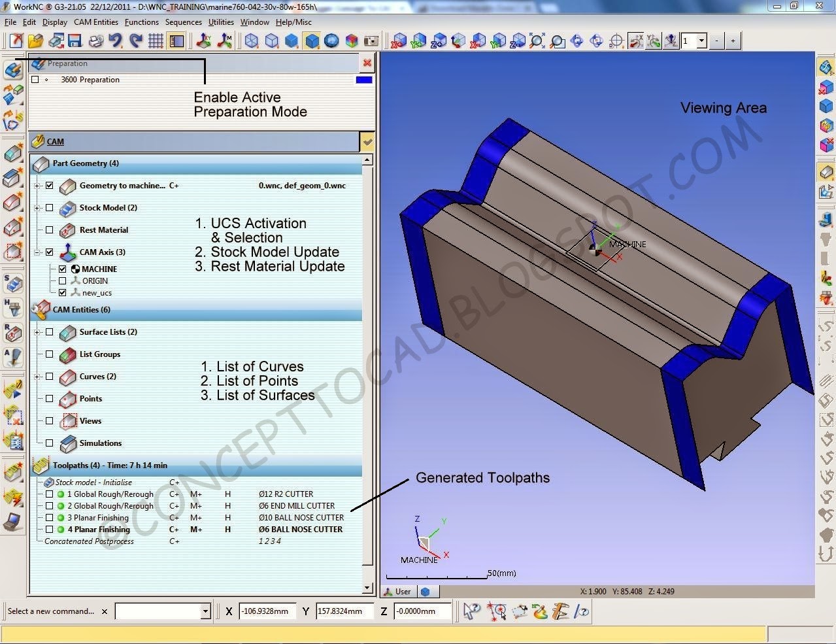836x644 pixels.
Task: Click the checkmark button on the CAM header
Action: pyautogui.click(x=367, y=142)
